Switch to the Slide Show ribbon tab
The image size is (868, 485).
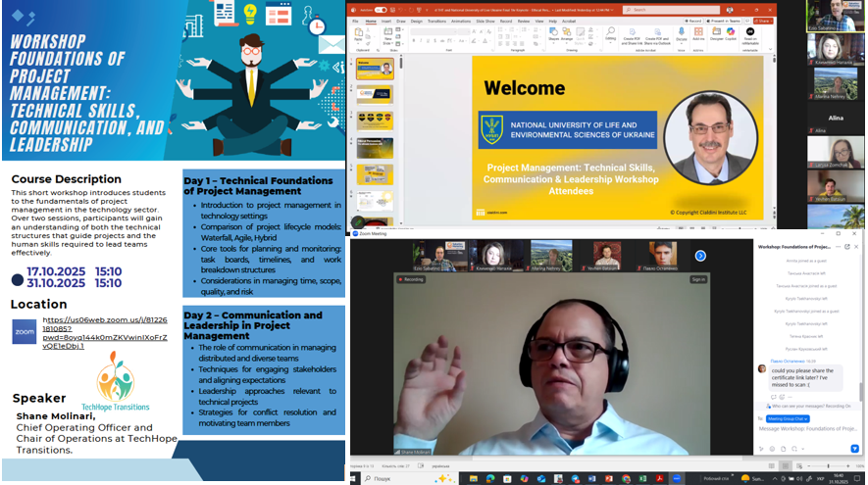[x=485, y=21]
